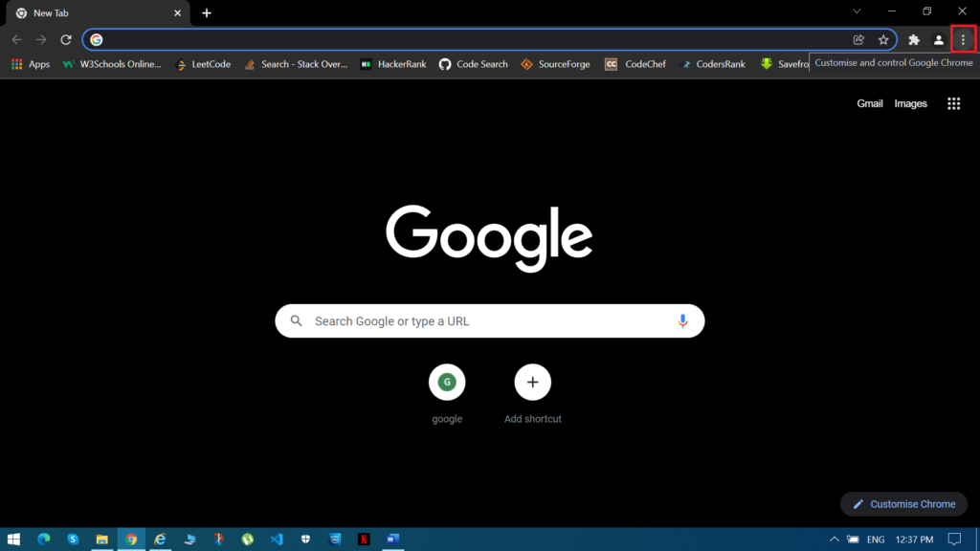Open the CodeChef bookmark
The image size is (980, 551).
tap(635, 64)
